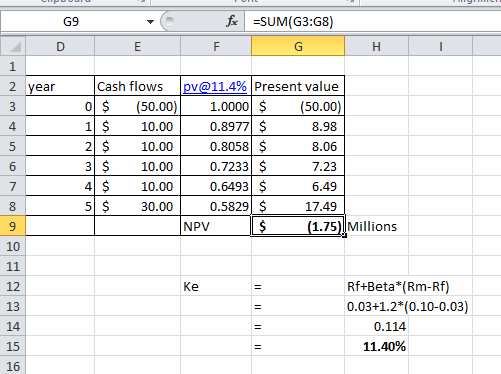501x374 pixels.
Task: Select the 30.00 cash flow cell
Action: pos(137,206)
